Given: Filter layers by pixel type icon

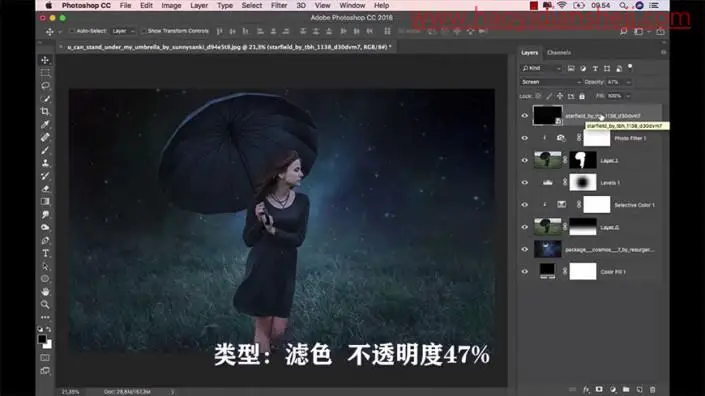Looking at the screenshot, I should point(571,68).
